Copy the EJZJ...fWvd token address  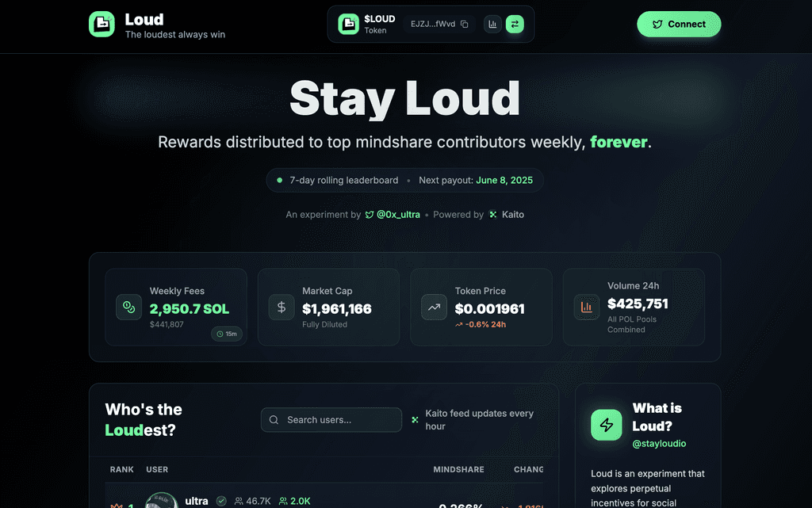tap(465, 24)
